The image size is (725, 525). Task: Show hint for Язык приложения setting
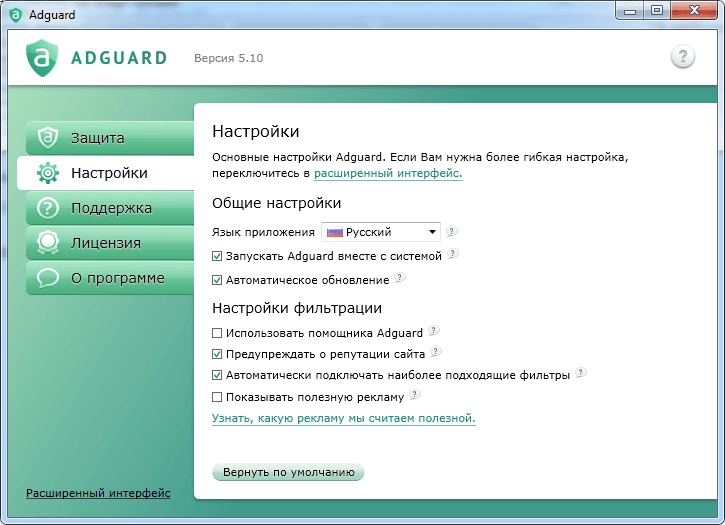452,231
